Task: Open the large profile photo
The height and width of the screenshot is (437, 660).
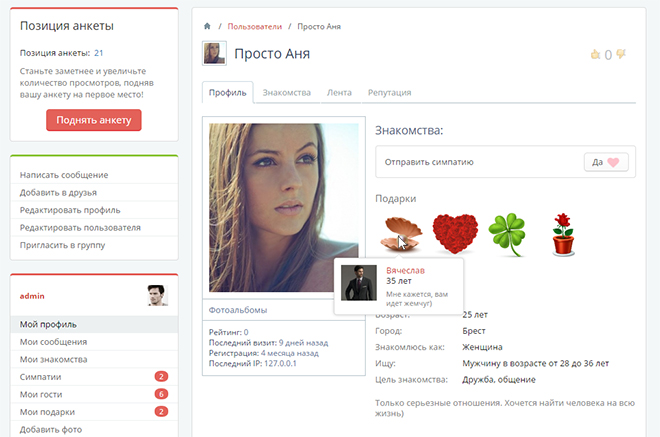Action: click(284, 207)
